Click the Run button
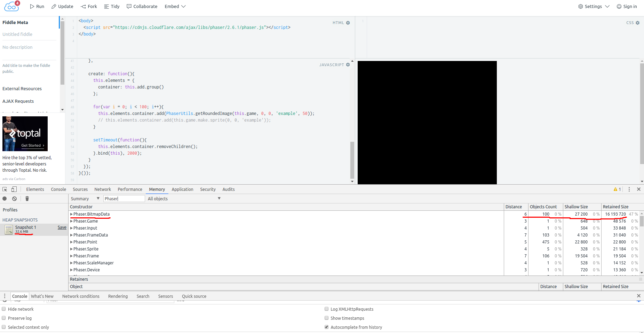The width and height of the screenshot is (644, 333). [x=37, y=6]
